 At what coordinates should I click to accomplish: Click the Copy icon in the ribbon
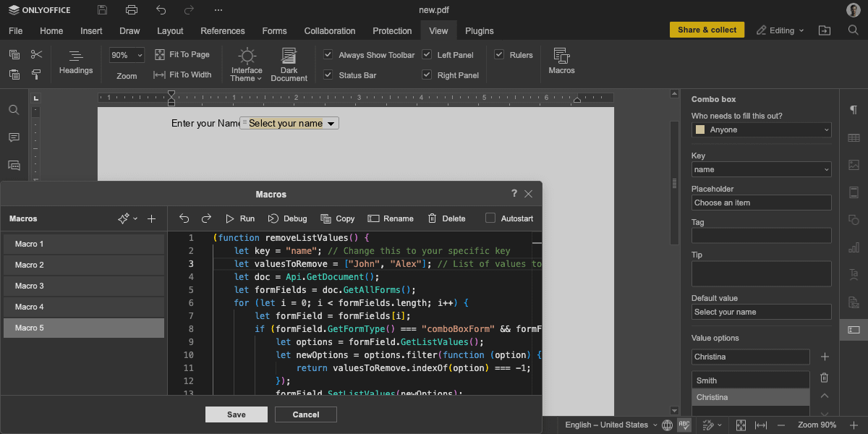14,54
